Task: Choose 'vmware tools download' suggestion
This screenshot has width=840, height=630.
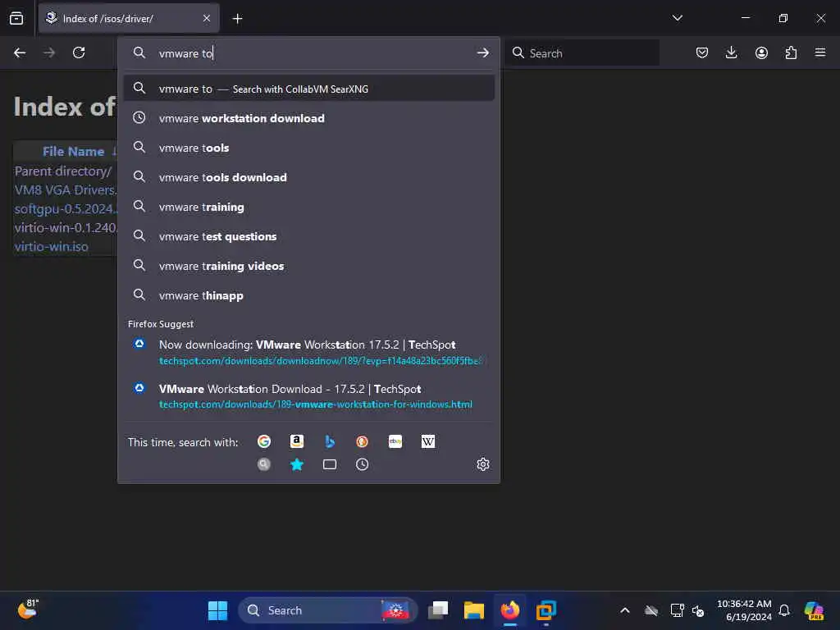Action: 309,177
